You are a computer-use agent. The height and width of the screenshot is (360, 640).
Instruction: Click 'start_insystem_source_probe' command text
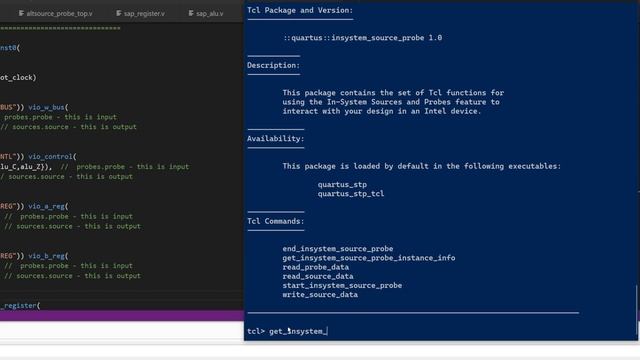pyautogui.click(x=342, y=285)
